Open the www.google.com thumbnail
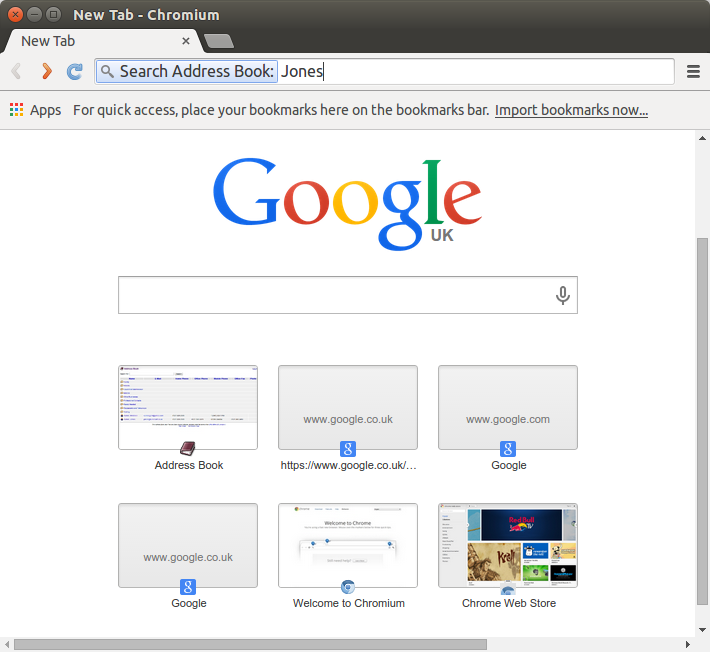The image size is (710, 652). (508, 407)
